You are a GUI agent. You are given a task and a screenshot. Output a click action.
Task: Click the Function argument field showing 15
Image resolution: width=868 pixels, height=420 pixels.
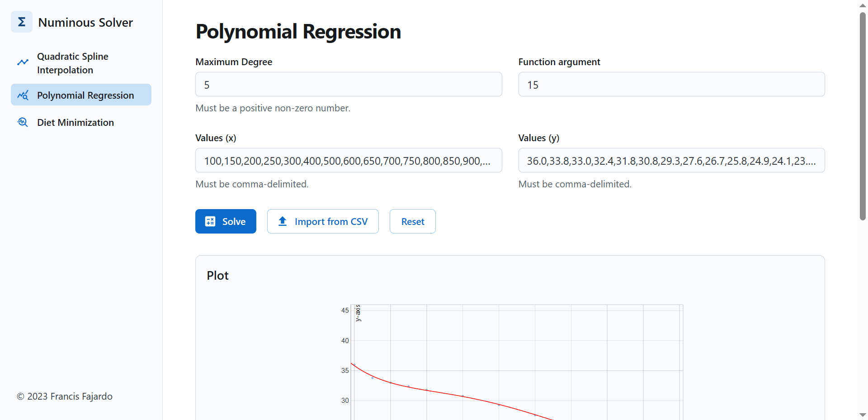pos(671,84)
